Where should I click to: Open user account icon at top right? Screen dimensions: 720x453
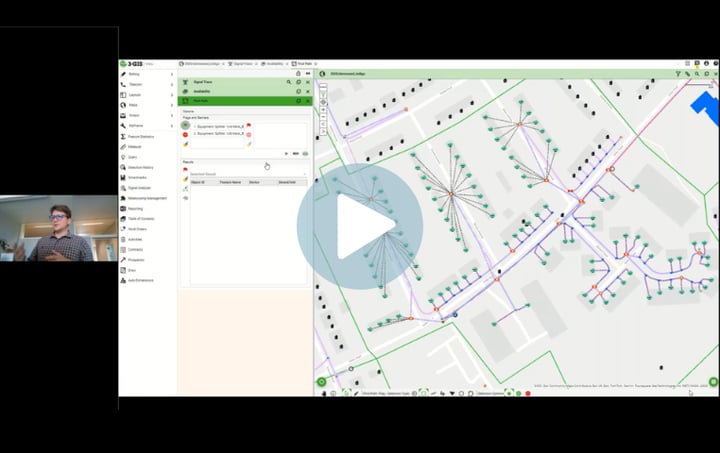click(706, 64)
